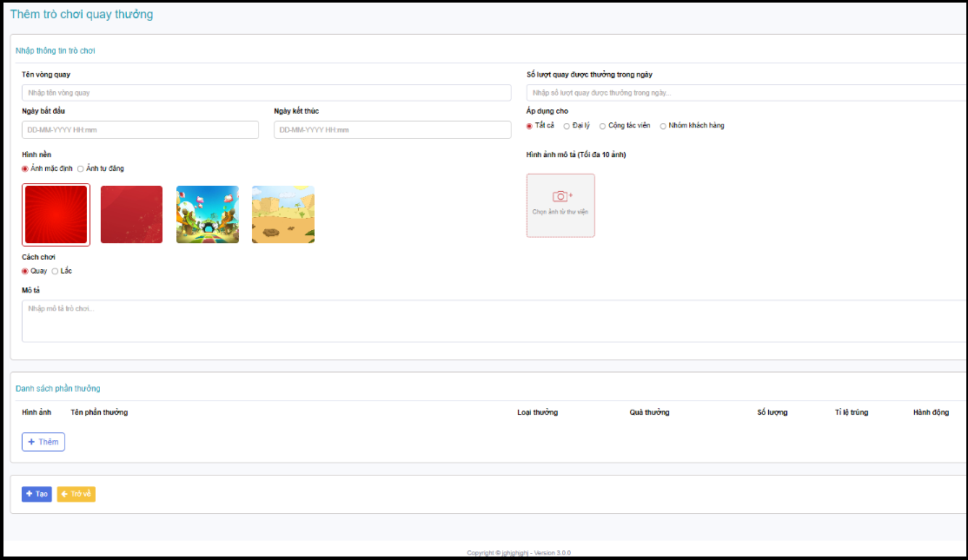The image size is (968, 560).
Task: Select the 'Ảnh mặc định' radio option
Action: point(25,168)
